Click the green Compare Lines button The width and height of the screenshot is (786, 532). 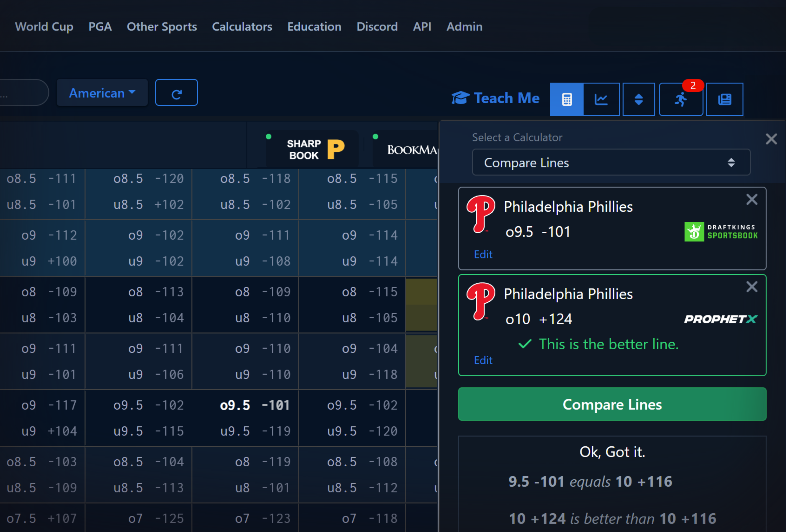point(612,404)
